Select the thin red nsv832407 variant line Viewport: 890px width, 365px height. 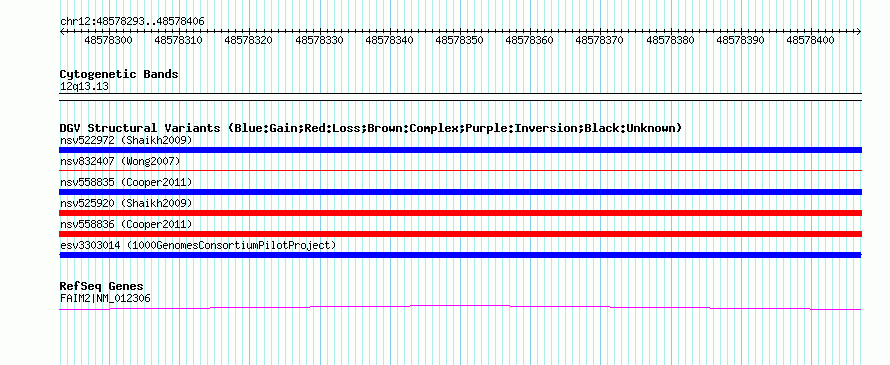[x=460, y=170]
